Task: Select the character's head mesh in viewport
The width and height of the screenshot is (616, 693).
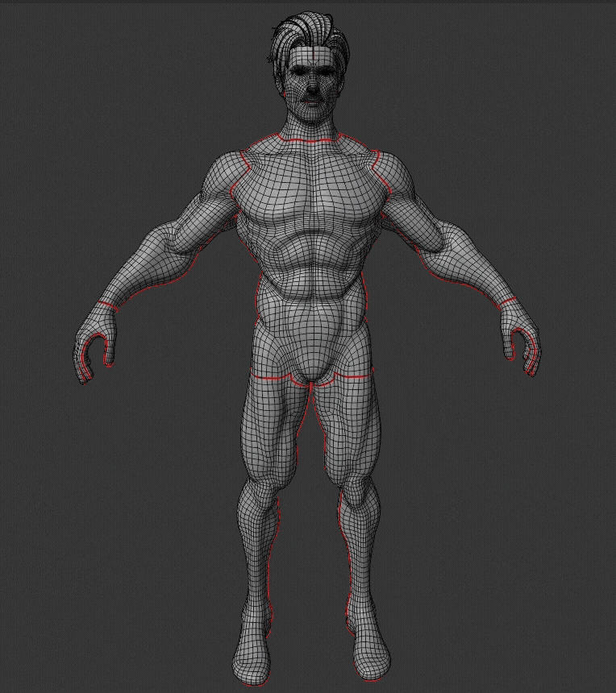Action: coord(310,71)
